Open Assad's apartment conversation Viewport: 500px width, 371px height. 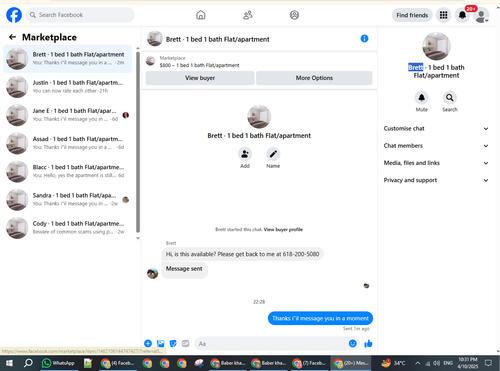point(68,143)
